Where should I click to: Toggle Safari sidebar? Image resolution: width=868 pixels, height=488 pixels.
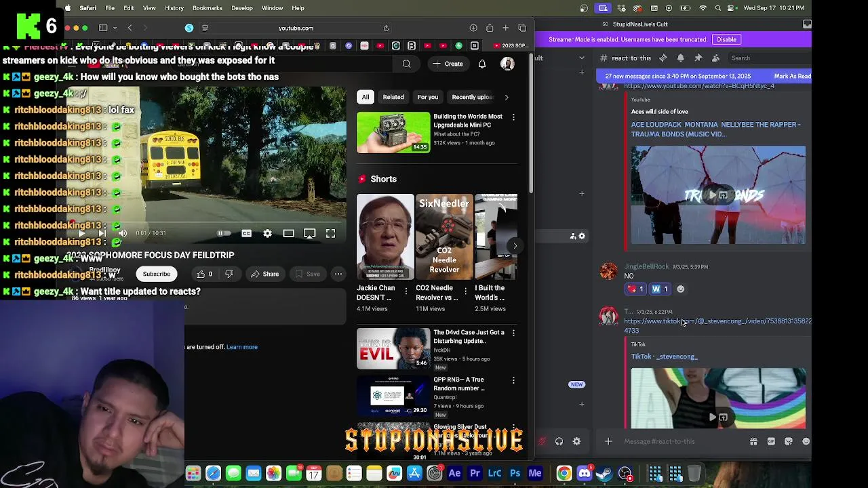click(x=103, y=28)
